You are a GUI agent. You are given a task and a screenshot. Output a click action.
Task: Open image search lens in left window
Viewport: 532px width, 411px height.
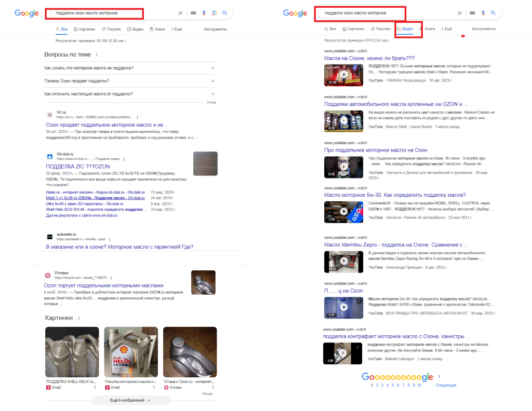214,13
